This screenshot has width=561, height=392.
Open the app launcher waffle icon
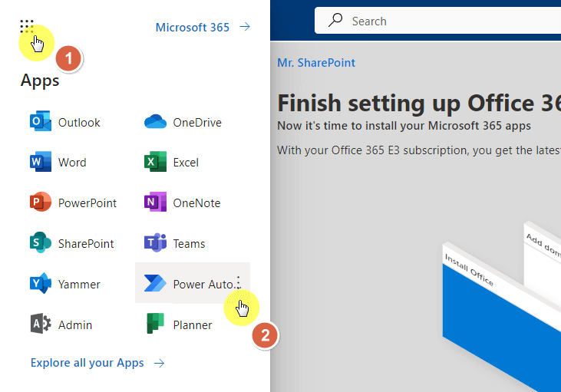coord(27,27)
